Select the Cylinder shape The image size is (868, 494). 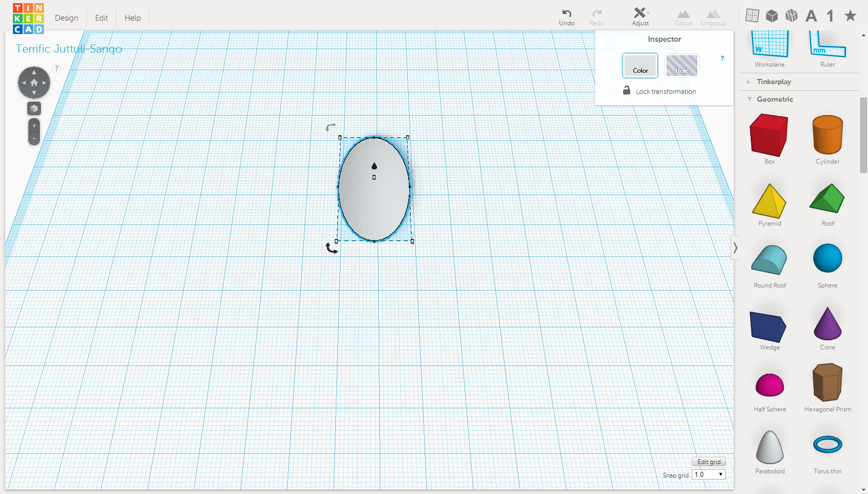click(827, 135)
